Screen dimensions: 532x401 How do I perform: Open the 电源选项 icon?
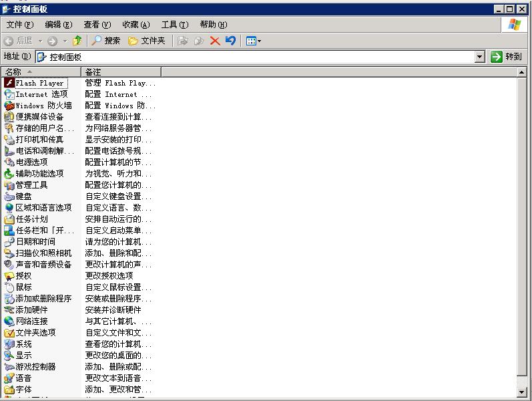9,162
